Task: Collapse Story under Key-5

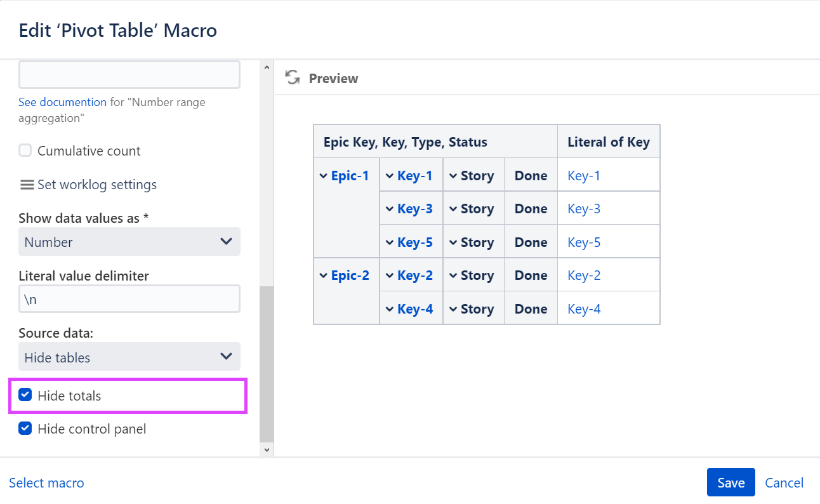Action: (x=453, y=241)
